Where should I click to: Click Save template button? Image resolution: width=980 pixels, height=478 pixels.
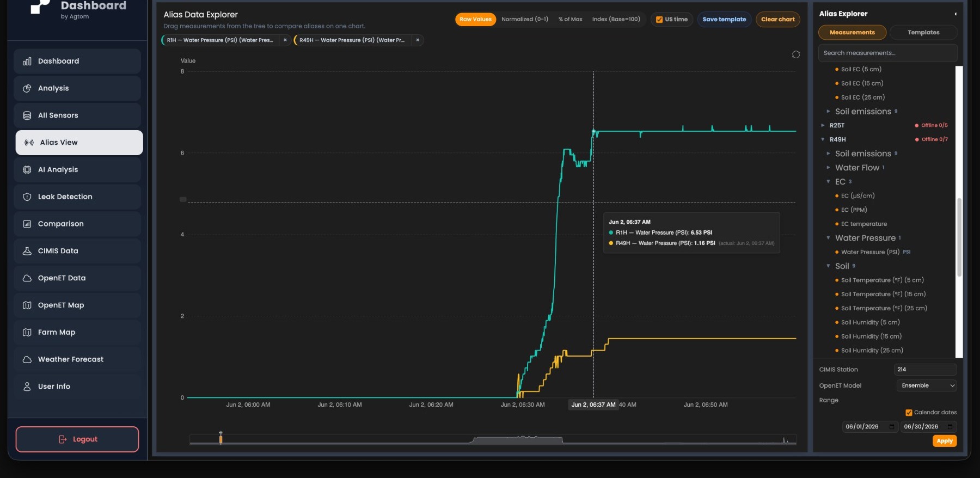(x=724, y=20)
